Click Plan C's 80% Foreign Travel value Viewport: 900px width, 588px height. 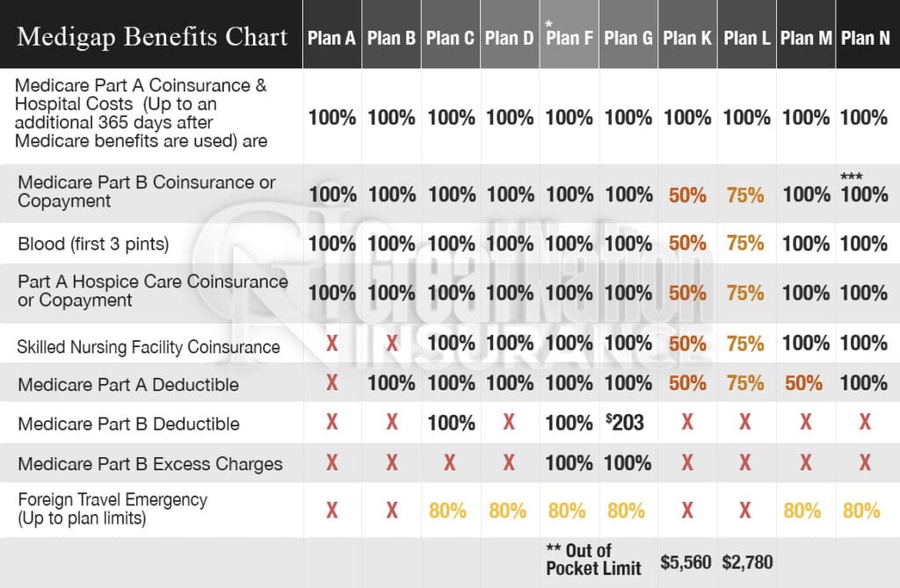[x=447, y=511]
